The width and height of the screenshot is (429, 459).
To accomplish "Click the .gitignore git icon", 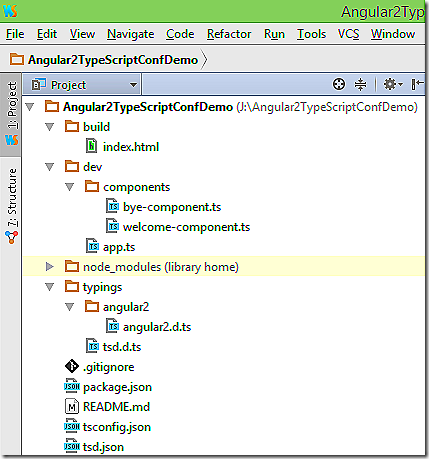I will coord(72,366).
